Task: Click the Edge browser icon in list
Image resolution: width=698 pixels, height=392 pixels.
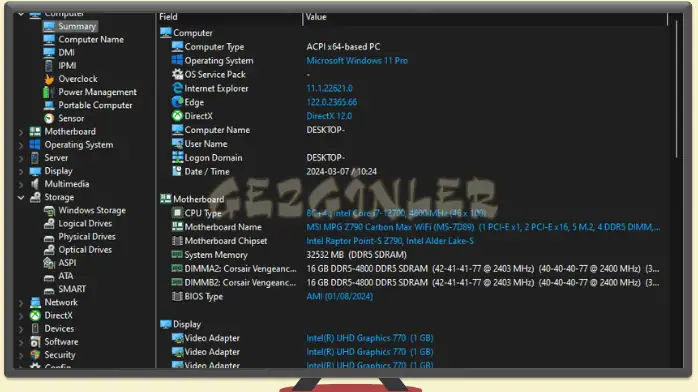Action: (177, 102)
